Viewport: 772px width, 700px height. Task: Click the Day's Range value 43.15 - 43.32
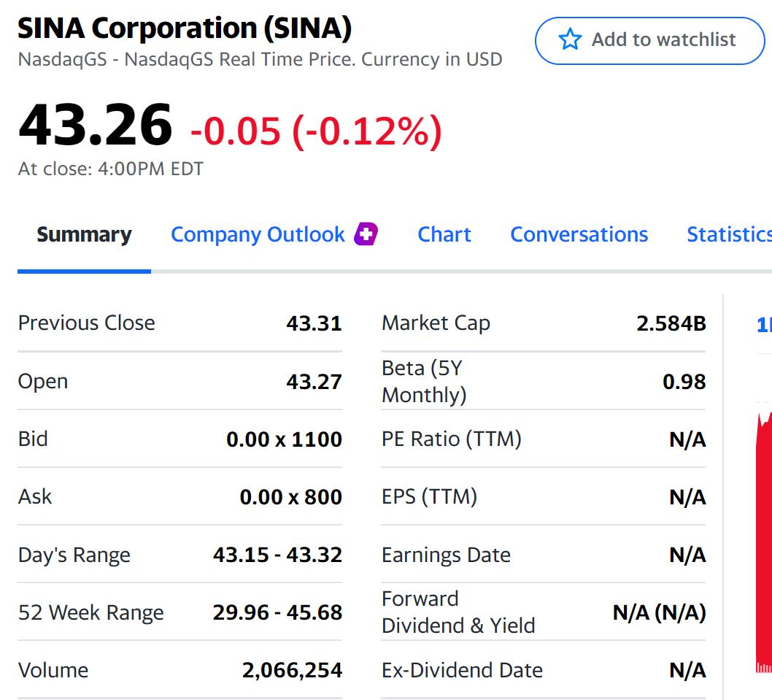(x=277, y=555)
